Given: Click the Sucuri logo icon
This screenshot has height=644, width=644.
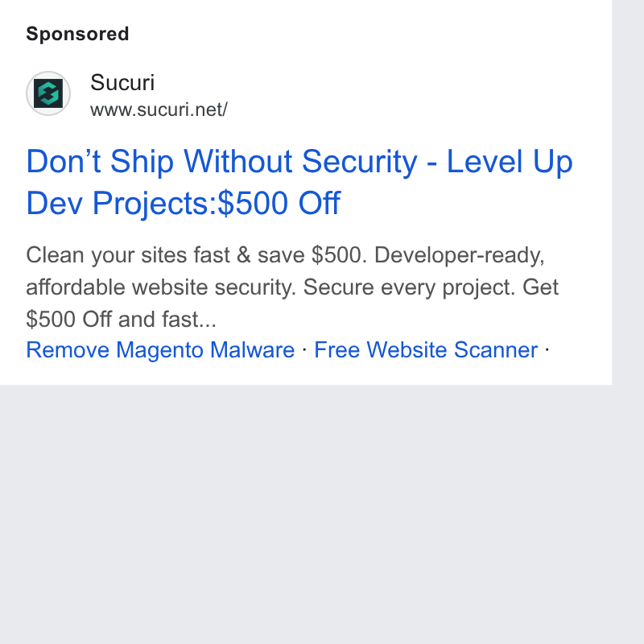Looking at the screenshot, I should [x=48, y=93].
